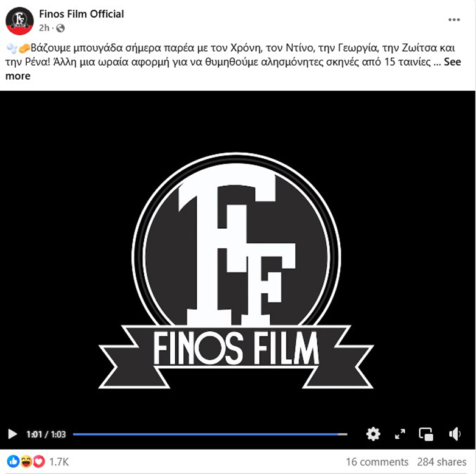This screenshot has width=476, height=474.
Task: Click the Like reaction thumb icon
Action: coord(13,462)
